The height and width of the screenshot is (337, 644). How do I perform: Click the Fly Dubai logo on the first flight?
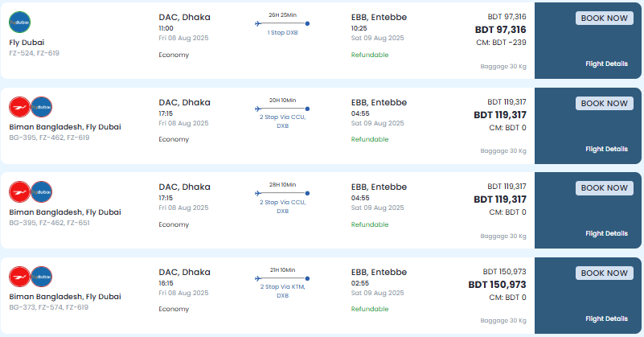[20, 23]
